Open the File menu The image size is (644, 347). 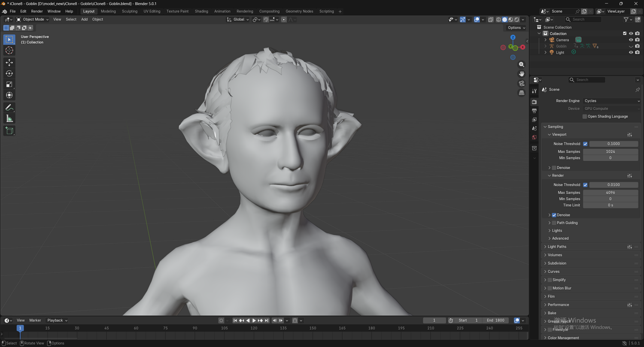click(12, 11)
